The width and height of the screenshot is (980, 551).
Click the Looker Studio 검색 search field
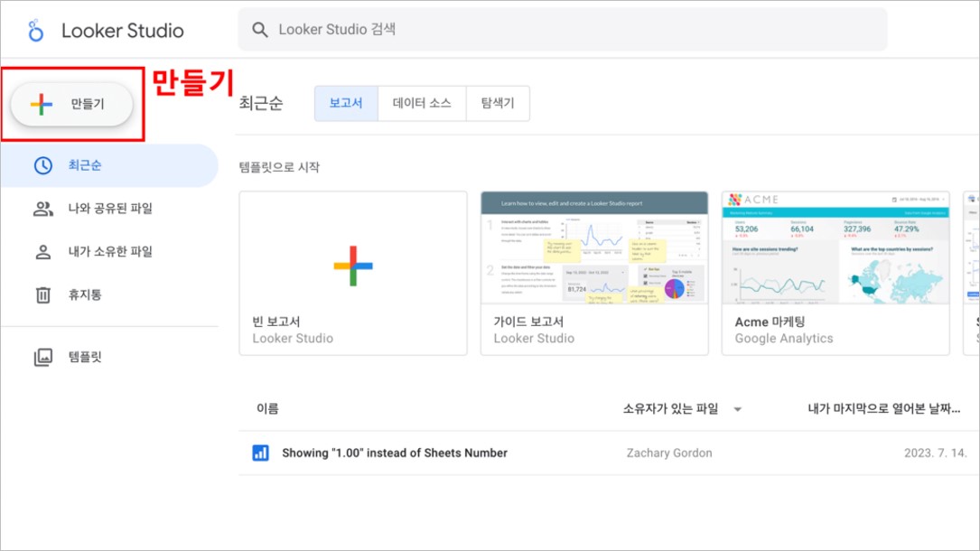563,30
